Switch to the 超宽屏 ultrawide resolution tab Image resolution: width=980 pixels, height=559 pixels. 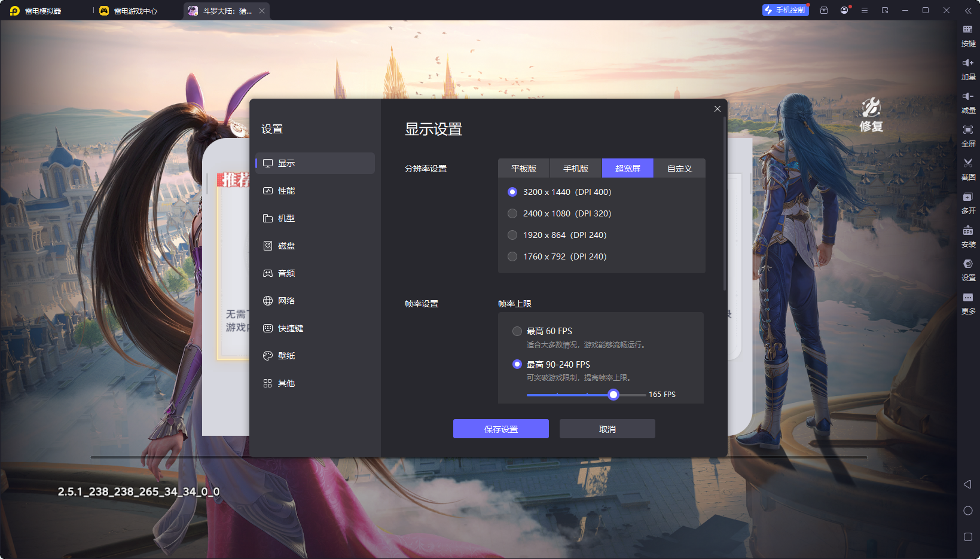628,169
